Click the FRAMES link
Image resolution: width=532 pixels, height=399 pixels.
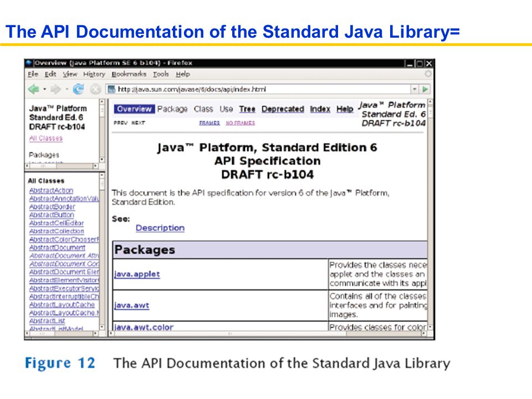[x=209, y=123]
